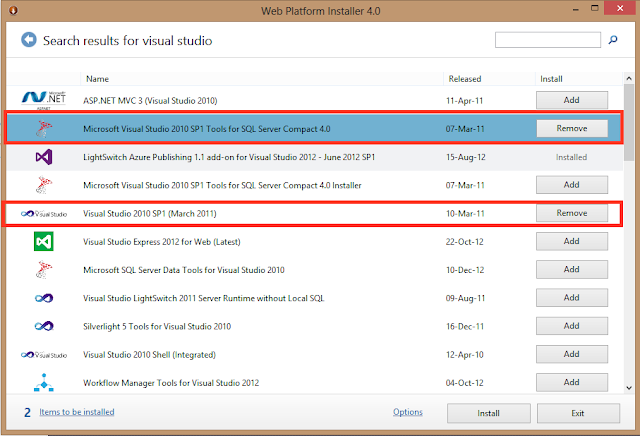Click the blue back arrow icon
The width and height of the screenshot is (640, 436).
tap(29, 40)
